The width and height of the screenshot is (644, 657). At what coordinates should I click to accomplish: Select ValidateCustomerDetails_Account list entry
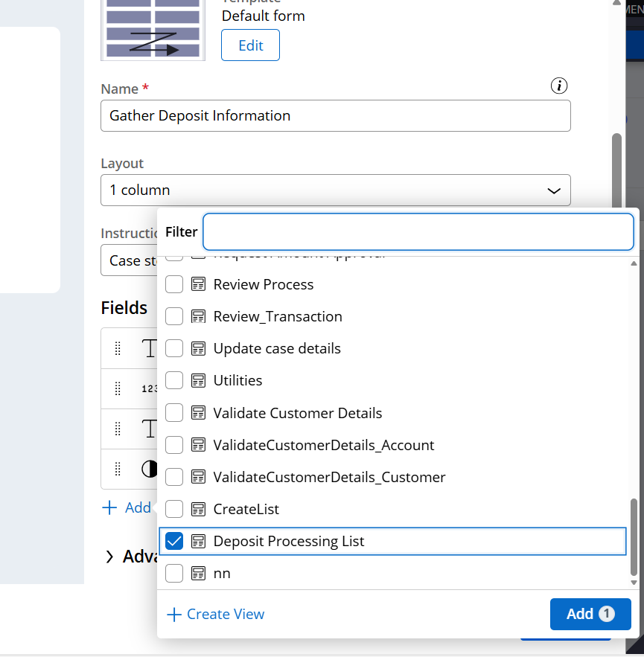coord(323,445)
